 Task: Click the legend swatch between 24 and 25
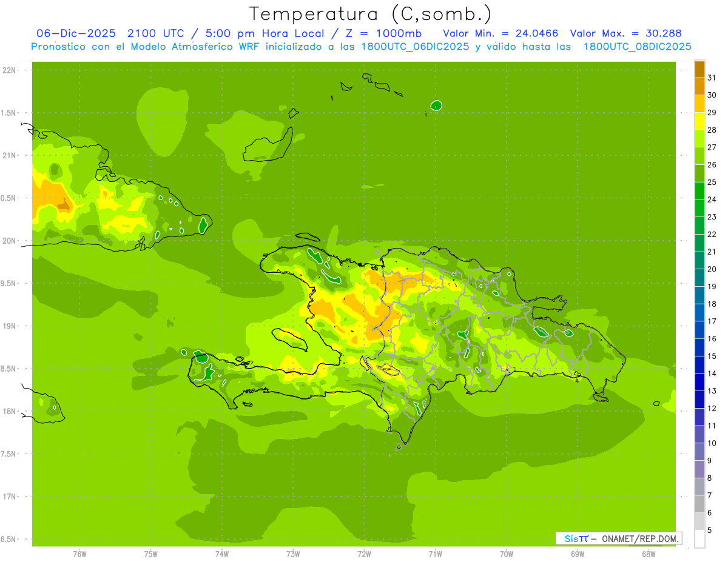tap(699, 191)
